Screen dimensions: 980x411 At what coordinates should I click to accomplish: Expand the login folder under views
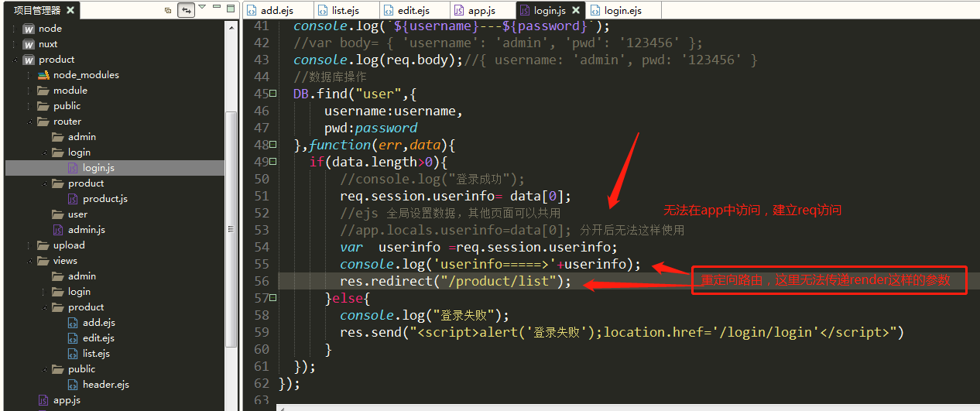pos(43,292)
